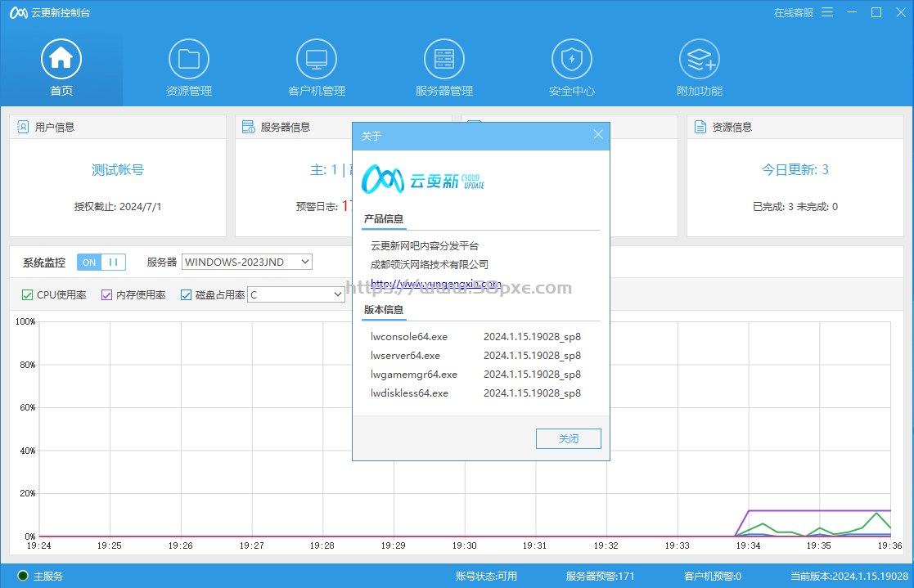Viewport: 914px width, 588px height.
Task: Pause system monitoring with the II button
Action: tap(114, 263)
